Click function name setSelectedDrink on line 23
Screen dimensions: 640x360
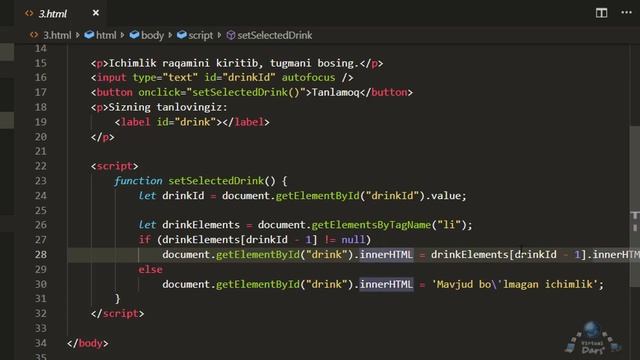click(216, 181)
